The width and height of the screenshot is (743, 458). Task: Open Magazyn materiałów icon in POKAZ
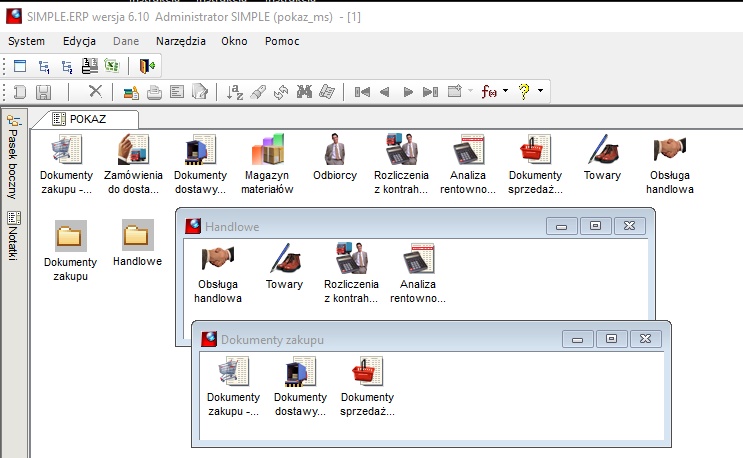coord(267,164)
